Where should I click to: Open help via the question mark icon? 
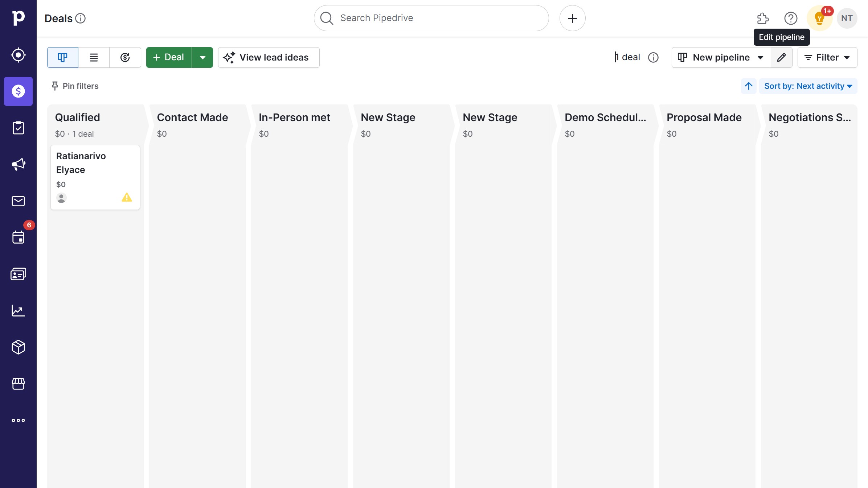(790, 18)
